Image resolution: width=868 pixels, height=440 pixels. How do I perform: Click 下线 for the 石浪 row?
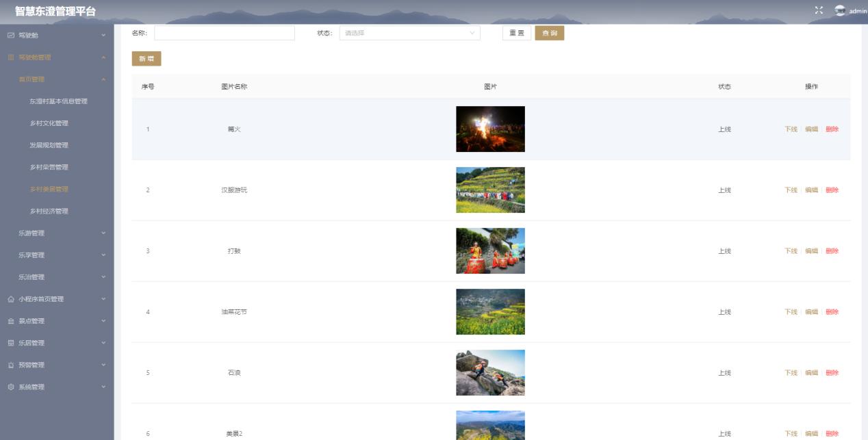tap(791, 373)
